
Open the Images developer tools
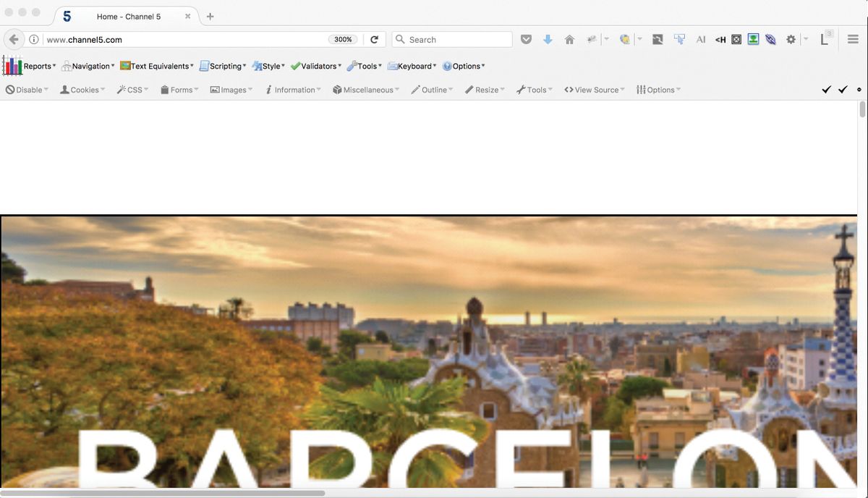point(230,89)
